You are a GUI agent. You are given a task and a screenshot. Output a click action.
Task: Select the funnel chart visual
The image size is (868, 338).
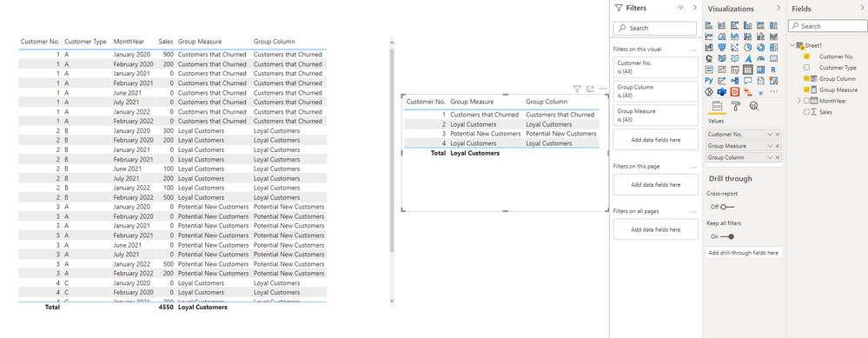722,48
